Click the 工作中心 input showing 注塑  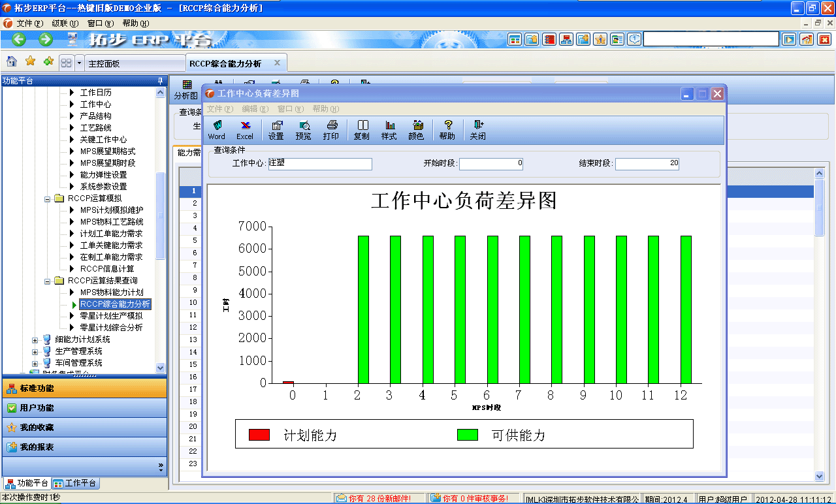[320, 164]
